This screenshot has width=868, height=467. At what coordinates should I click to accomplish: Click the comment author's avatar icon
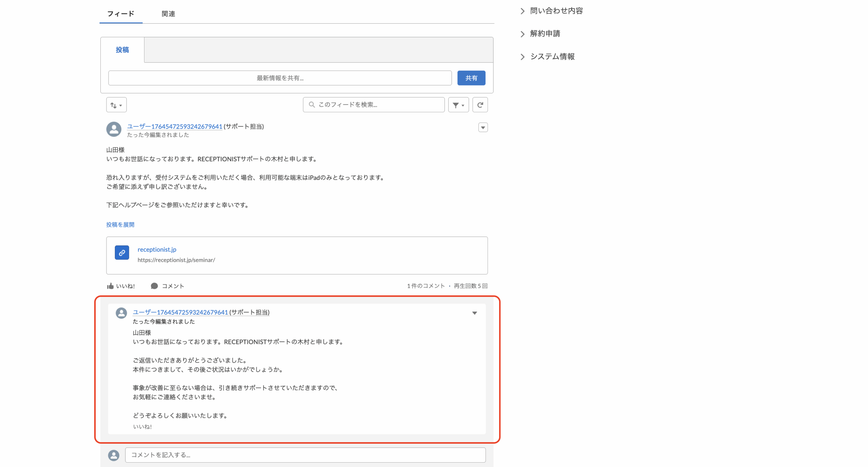[x=121, y=313]
